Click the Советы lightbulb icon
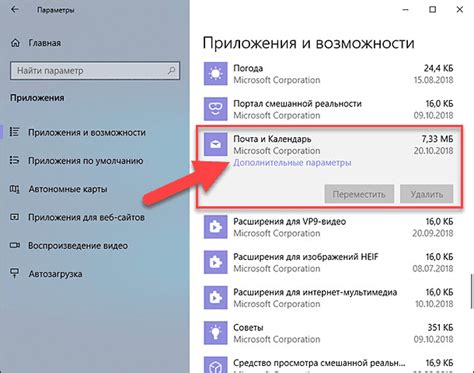Image resolution: width=474 pixels, height=373 pixels. click(x=216, y=333)
